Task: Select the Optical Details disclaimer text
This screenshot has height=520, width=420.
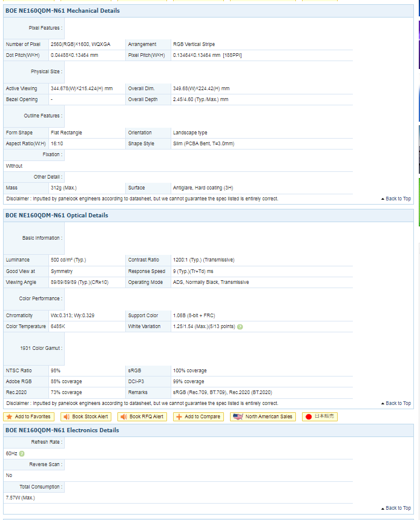Action: pyautogui.click(x=142, y=404)
